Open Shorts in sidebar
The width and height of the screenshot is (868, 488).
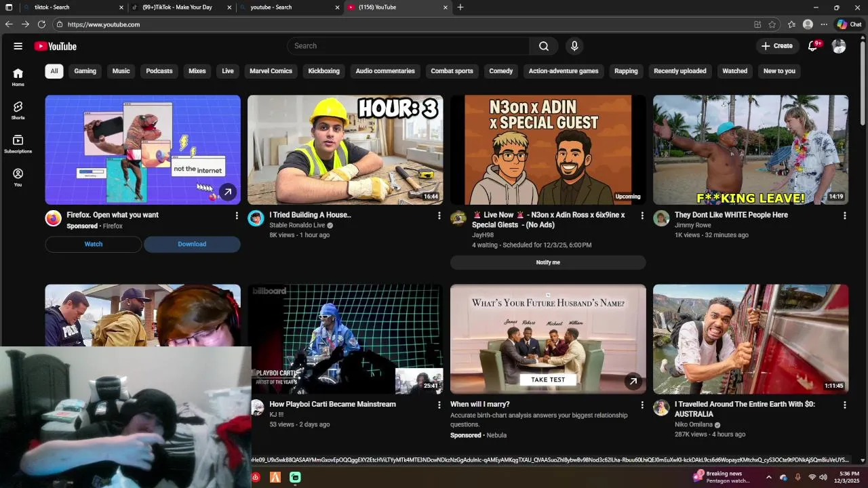(18, 110)
